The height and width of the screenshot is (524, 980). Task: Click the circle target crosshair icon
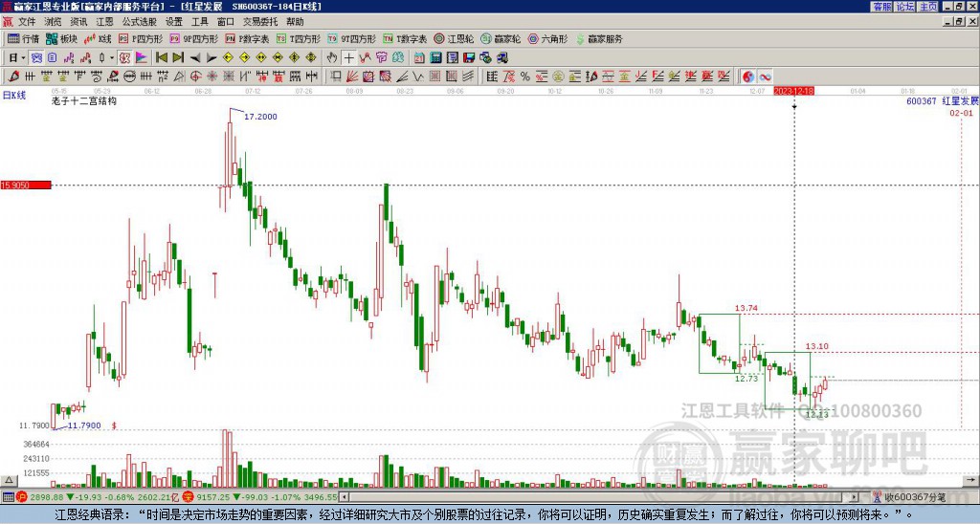(195, 76)
